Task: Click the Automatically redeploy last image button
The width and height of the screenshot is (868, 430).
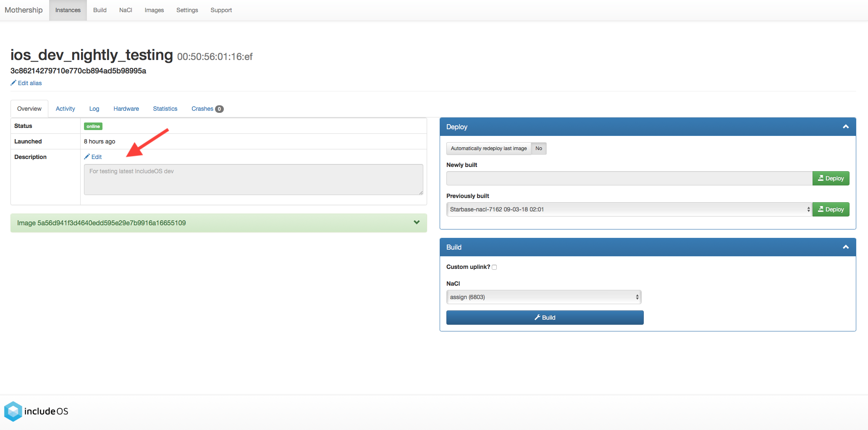Action: tap(489, 149)
